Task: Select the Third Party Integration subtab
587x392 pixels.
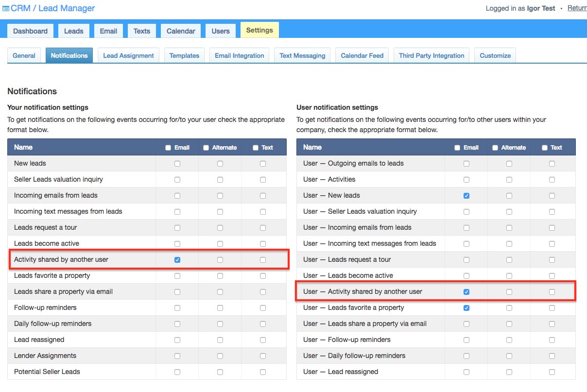Action: [x=432, y=55]
